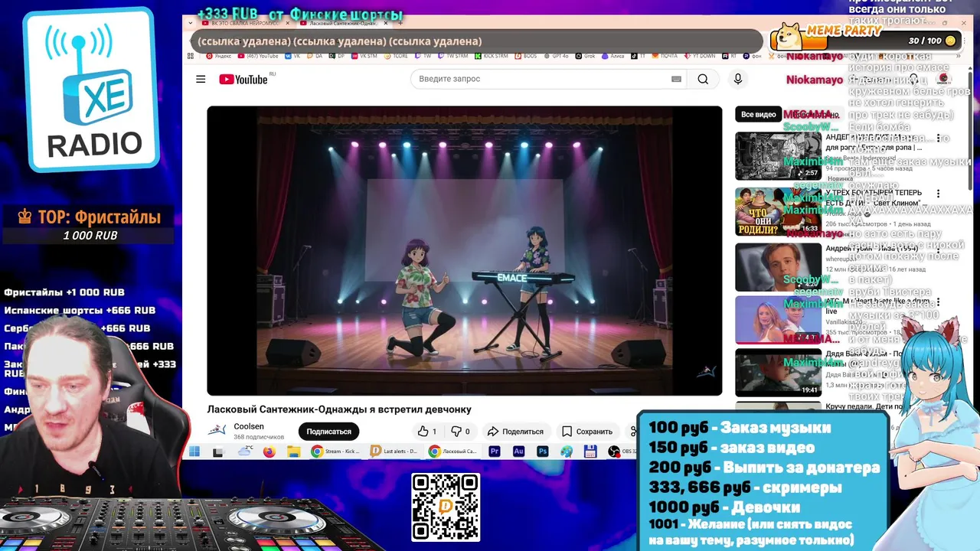Image resolution: width=980 pixels, height=551 pixels.
Task: Open Firefox from the taskbar
Action: [269, 452]
